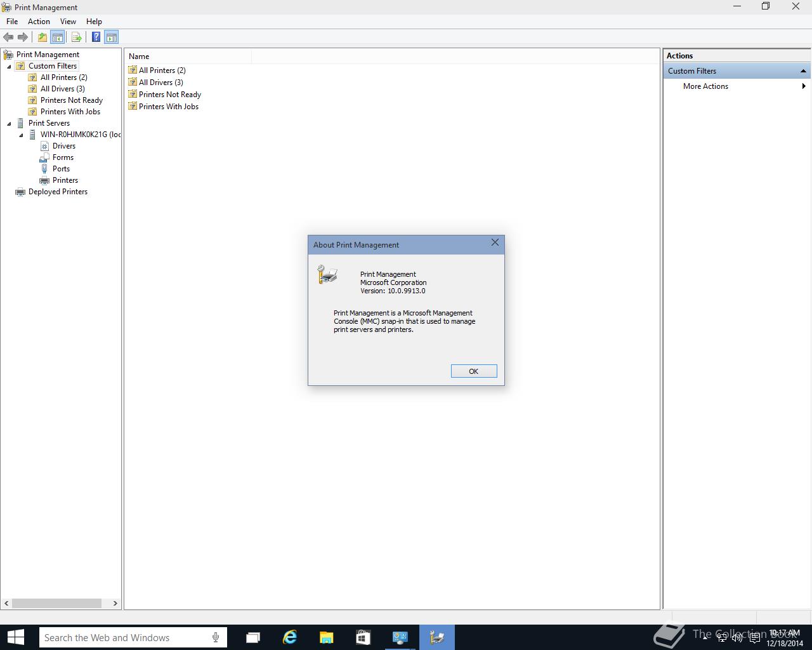Open the notifications icon in the tray
Screen dimensions: 812x650
click(755, 637)
